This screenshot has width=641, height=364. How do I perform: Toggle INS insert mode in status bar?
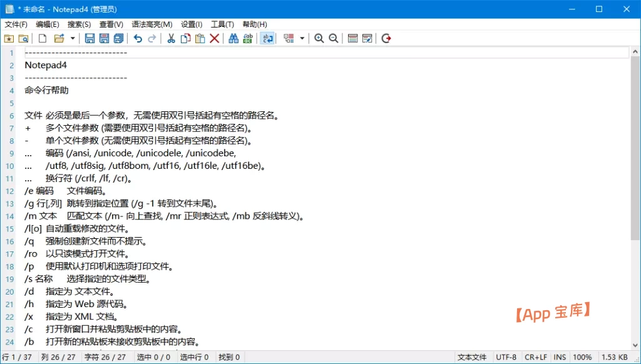click(x=560, y=357)
